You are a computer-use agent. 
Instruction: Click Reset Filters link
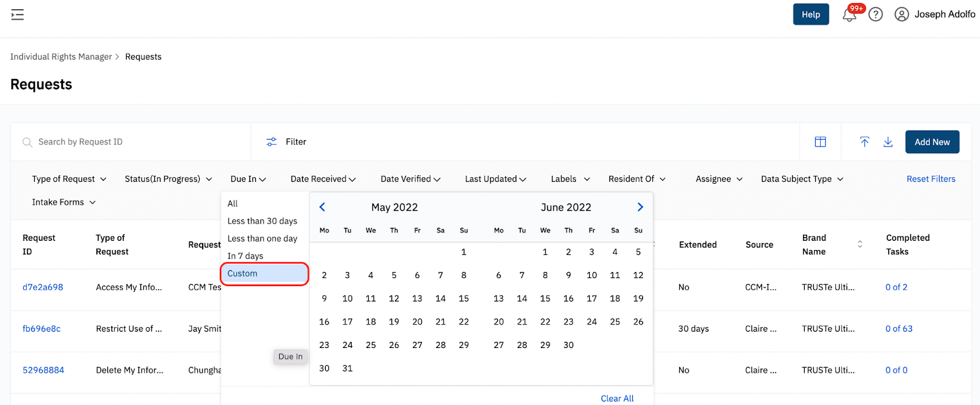click(x=931, y=179)
